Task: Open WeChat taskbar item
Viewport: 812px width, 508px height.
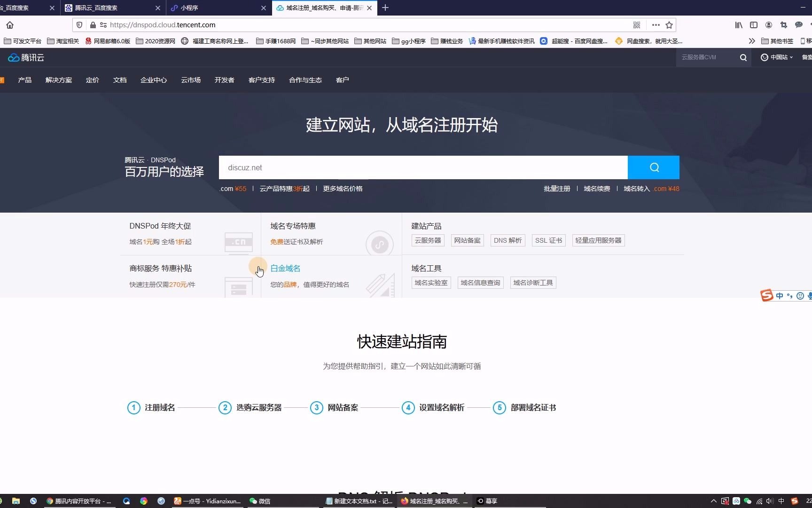Action: point(260,501)
